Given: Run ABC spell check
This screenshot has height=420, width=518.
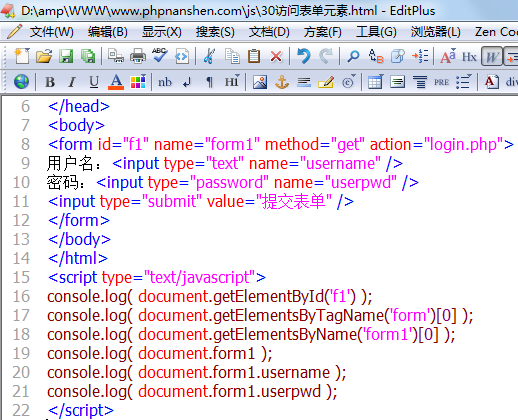Looking at the screenshot, I should (x=160, y=56).
